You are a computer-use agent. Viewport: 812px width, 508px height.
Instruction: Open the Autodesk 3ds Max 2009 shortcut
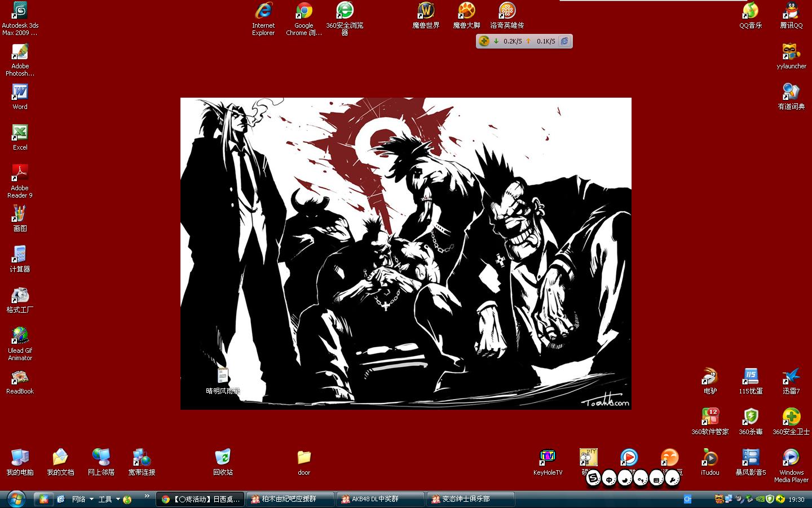point(20,19)
